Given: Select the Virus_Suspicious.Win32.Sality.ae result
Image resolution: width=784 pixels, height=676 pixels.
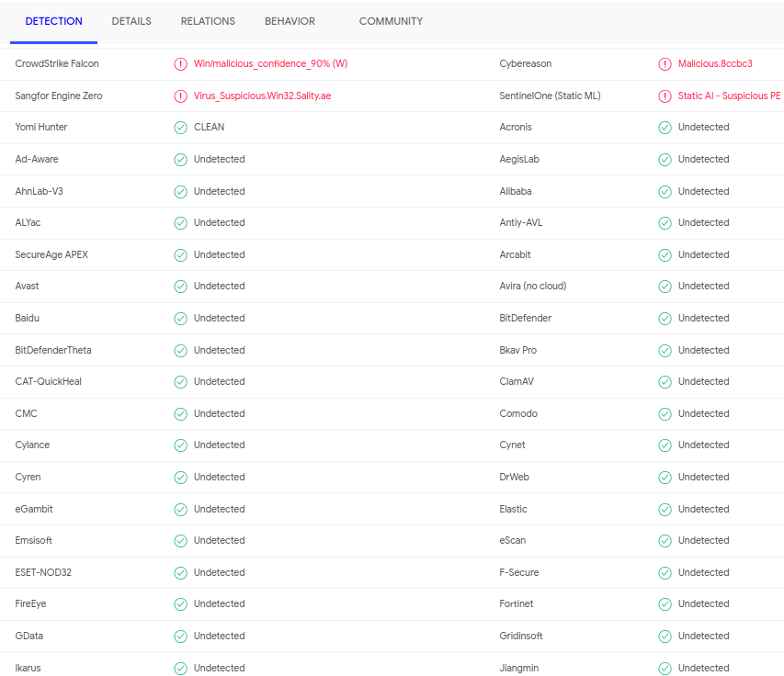Looking at the screenshot, I should pos(263,96).
